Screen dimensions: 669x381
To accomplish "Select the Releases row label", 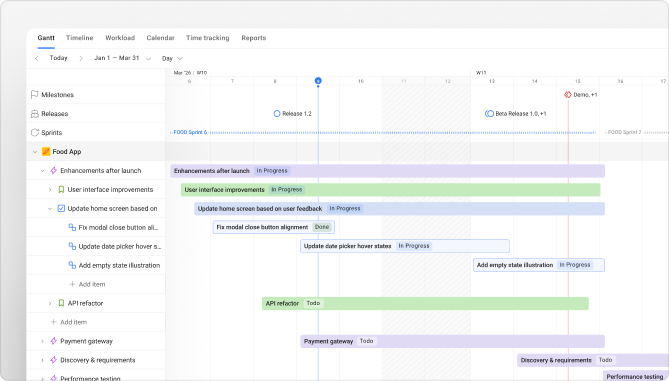I will coord(55,113).
